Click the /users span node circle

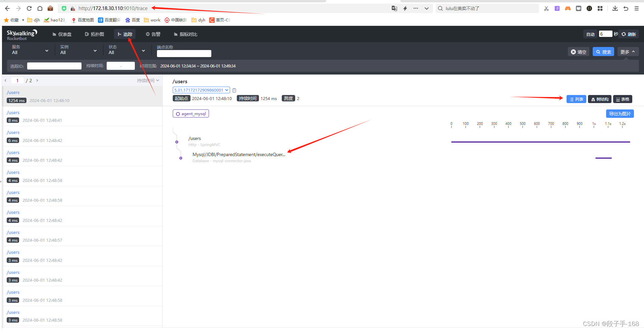pos(177,142)
